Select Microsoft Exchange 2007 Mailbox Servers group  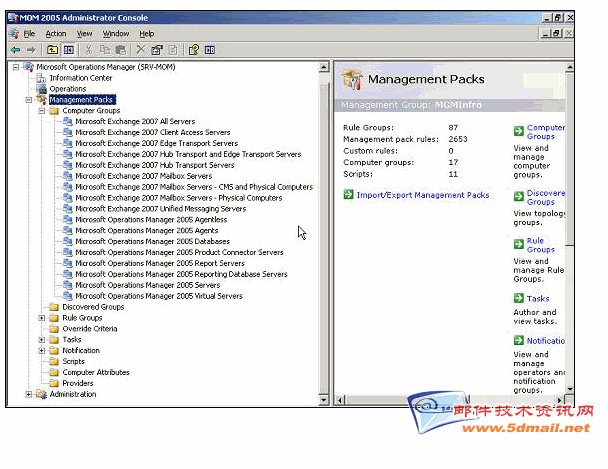(143, 176)
